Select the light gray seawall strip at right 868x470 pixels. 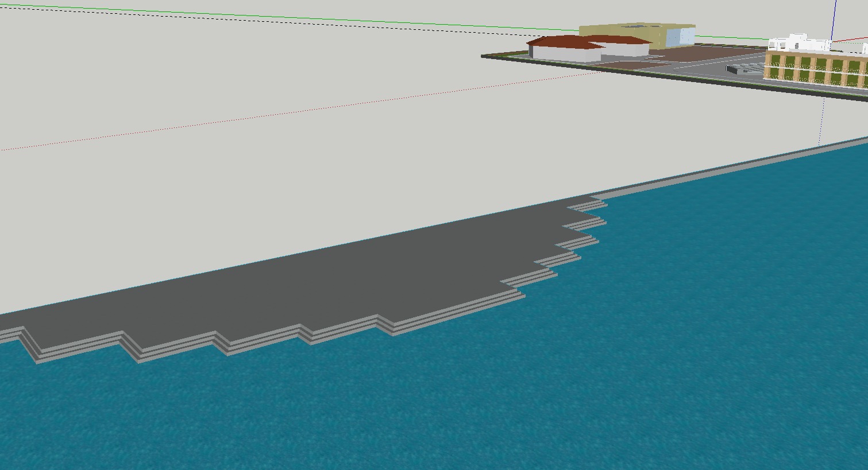click(x=747, y=165)
